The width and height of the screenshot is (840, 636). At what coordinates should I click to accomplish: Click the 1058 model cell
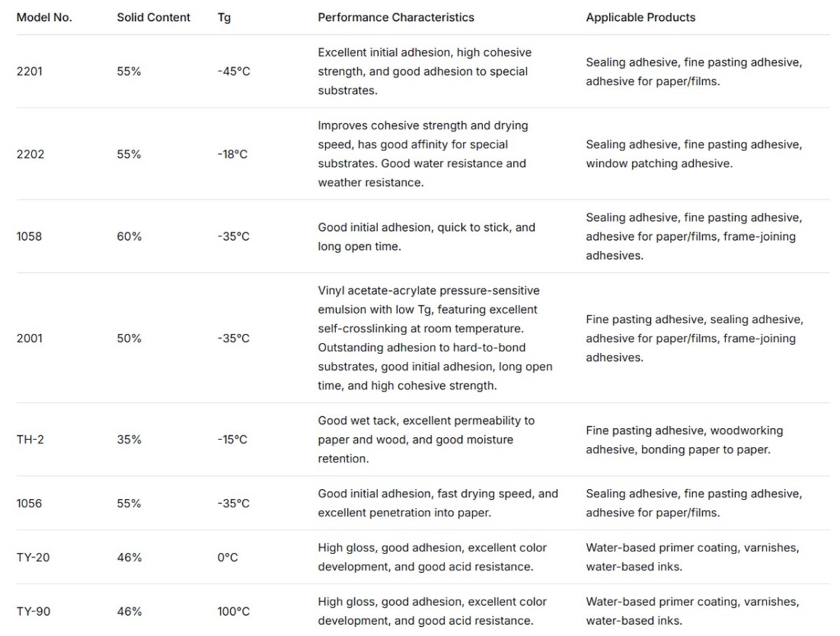tap(29, 236)
